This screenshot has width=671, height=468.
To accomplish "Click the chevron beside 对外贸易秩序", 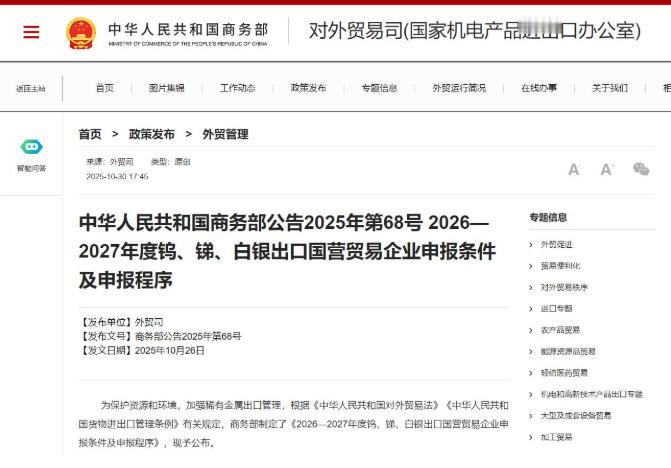I will pyautogui.click(x=531, y=287).
